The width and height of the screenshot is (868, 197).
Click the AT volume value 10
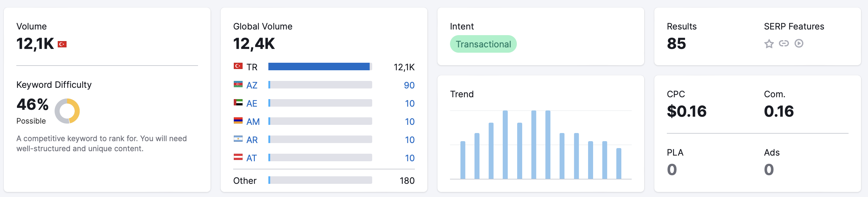[x=410, y=158]
